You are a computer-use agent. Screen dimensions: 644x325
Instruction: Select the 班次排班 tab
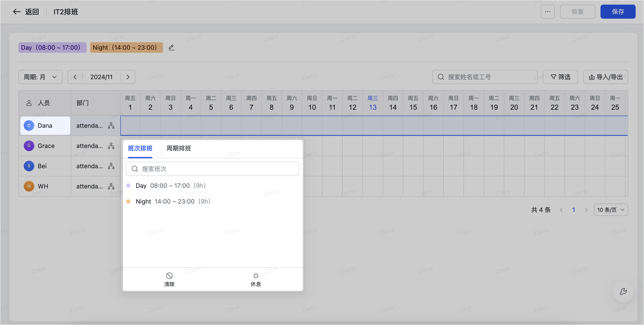(x=140, y=148)
